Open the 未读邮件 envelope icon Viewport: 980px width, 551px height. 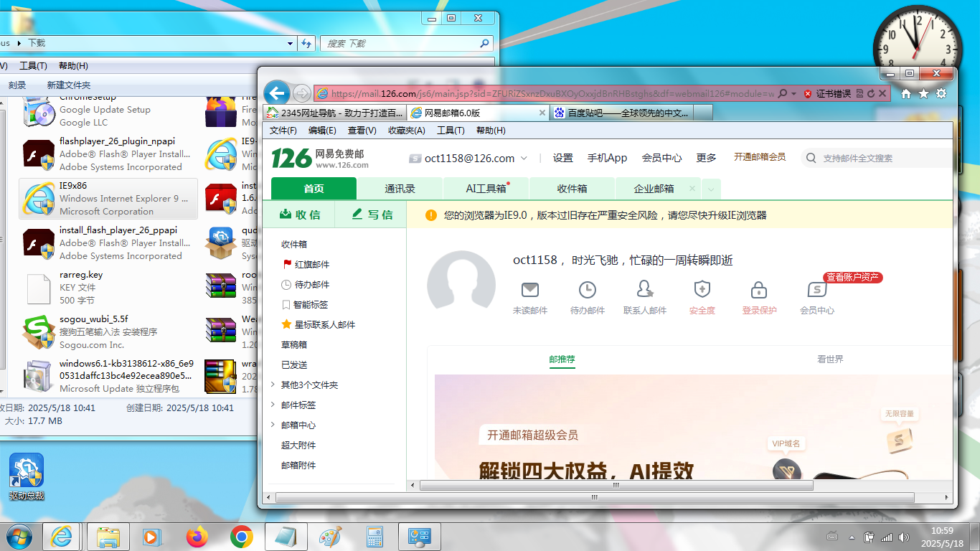click(530, 290)
